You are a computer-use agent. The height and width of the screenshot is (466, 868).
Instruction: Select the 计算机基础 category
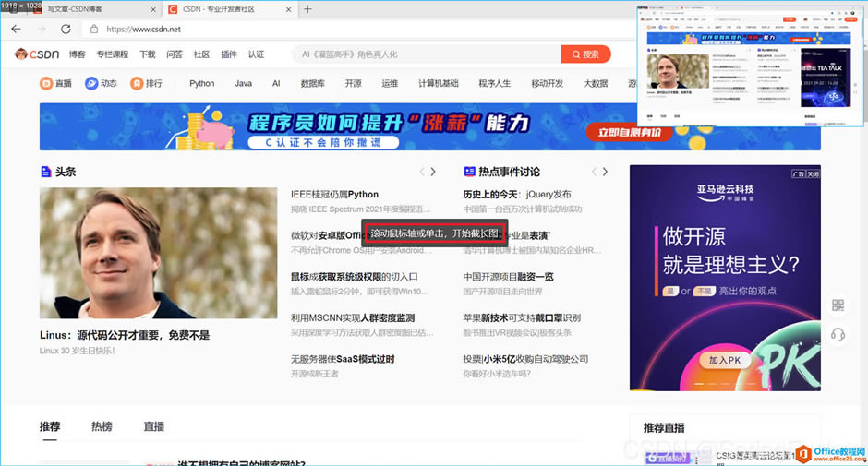(439, 83)
